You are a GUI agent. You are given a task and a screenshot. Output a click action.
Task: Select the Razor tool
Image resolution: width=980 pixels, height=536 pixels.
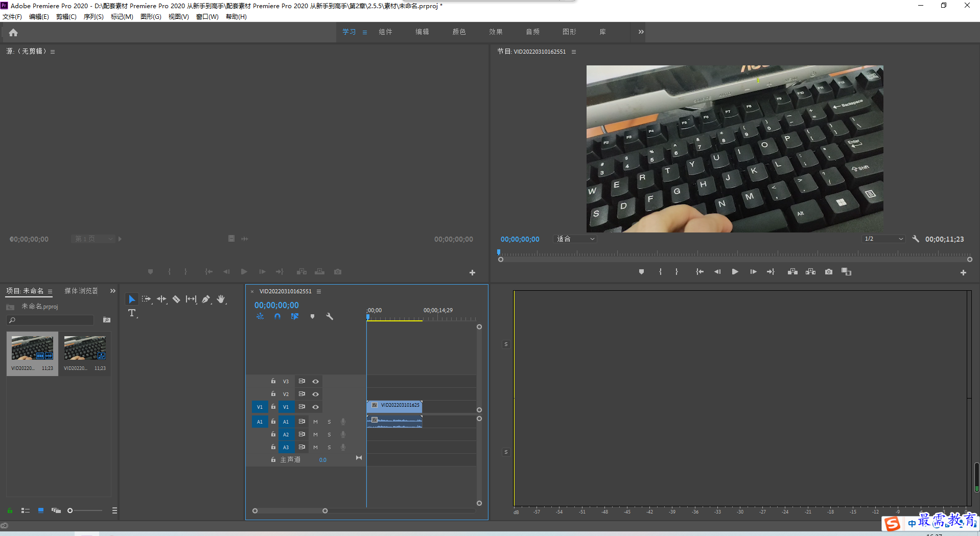[176, 299]
